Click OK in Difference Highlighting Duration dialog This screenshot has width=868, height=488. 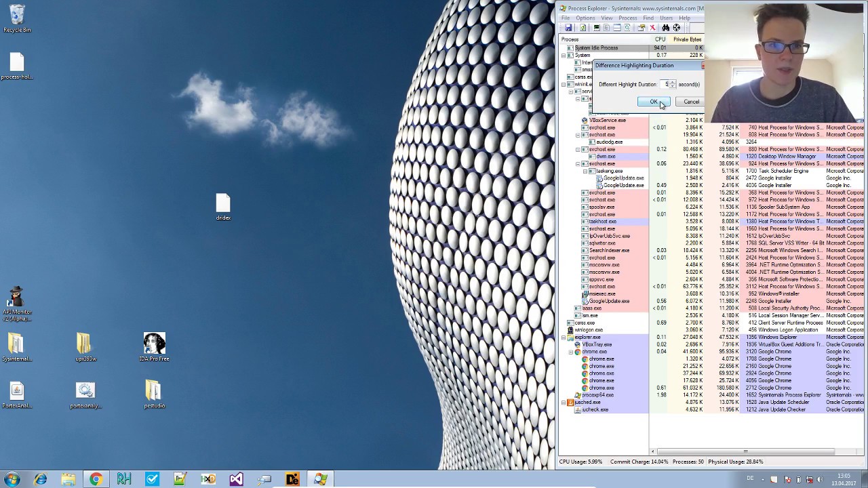[654, 102]
